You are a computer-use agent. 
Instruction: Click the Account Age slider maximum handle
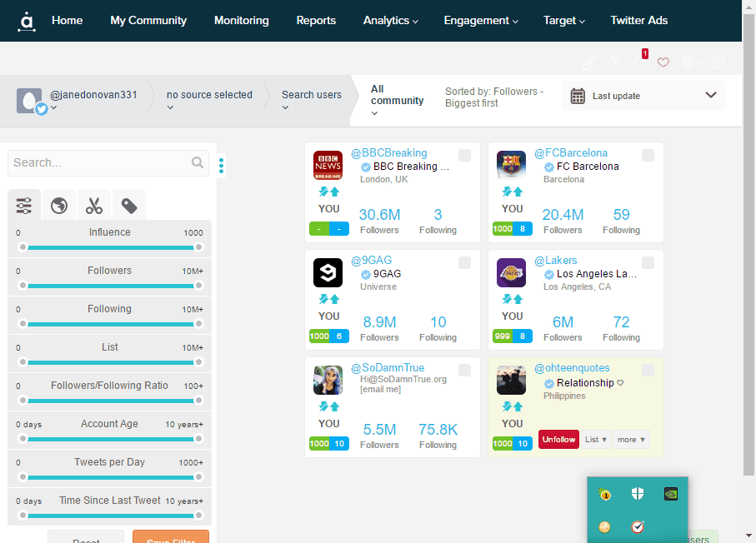pyautogui.click(x=198, y=438)
